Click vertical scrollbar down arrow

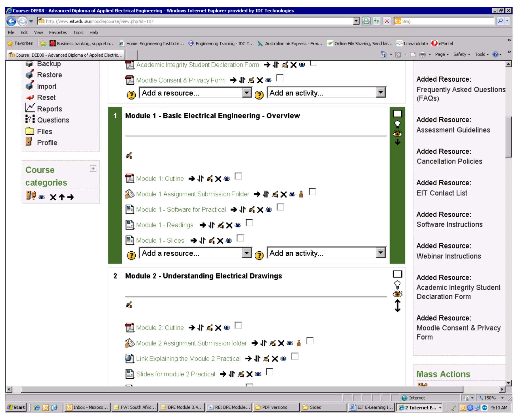pos(509,383)
